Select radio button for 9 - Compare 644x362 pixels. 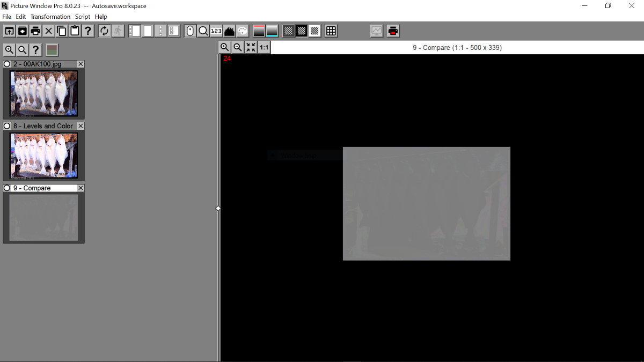[7, 188]
